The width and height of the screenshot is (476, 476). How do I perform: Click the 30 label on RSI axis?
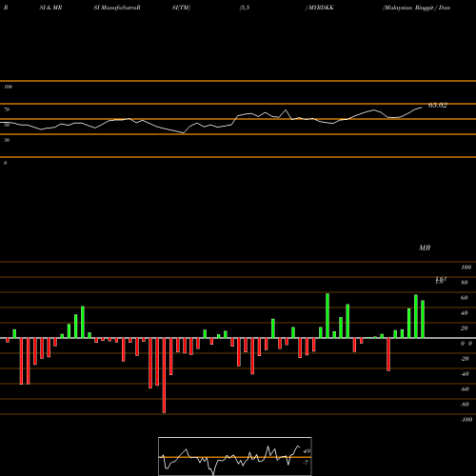[7, 140]
